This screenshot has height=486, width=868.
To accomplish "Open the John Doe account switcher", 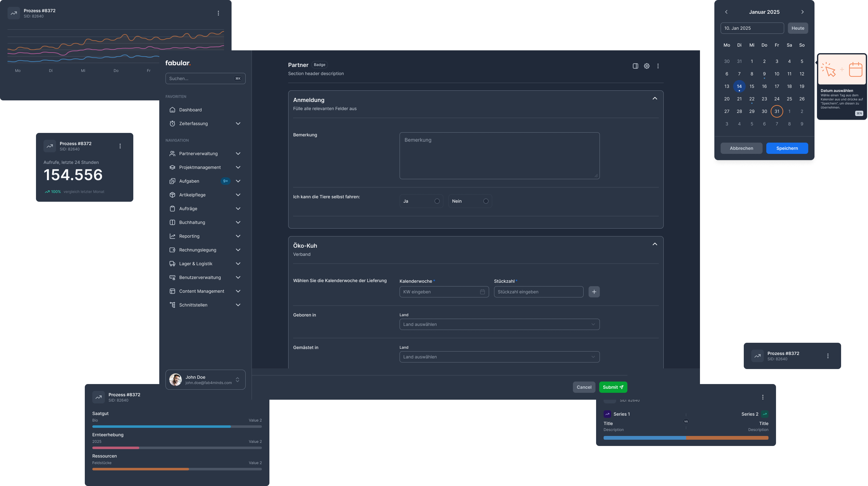I will pyautogui.click(x=206, y=380).
